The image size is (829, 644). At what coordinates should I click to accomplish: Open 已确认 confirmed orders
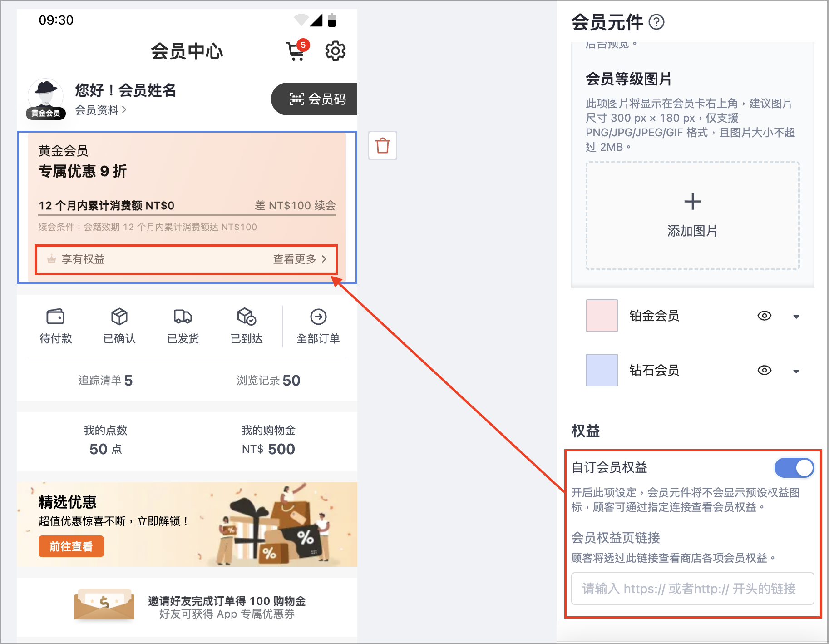pyautogui.click(x=119, y=326)
